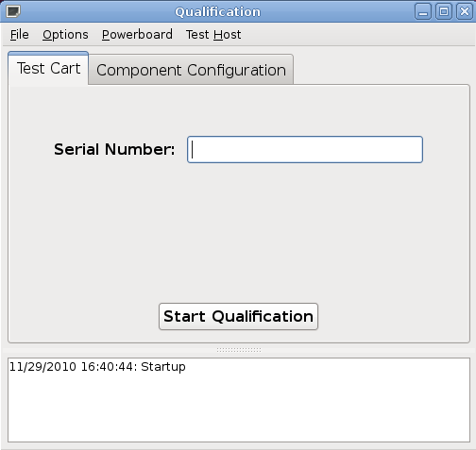Click the Qualification title bar text
The width and height of the screenshot is (476, 450).
tap(218, 12)
